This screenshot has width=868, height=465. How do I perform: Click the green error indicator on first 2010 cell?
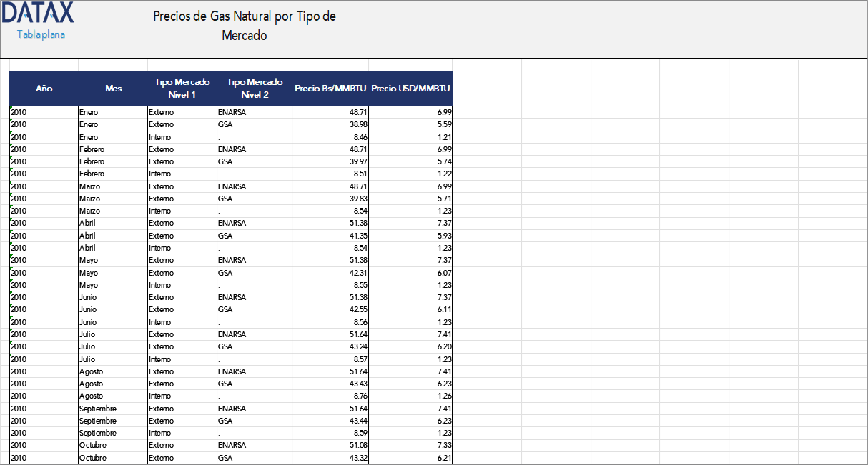(11, 109)
